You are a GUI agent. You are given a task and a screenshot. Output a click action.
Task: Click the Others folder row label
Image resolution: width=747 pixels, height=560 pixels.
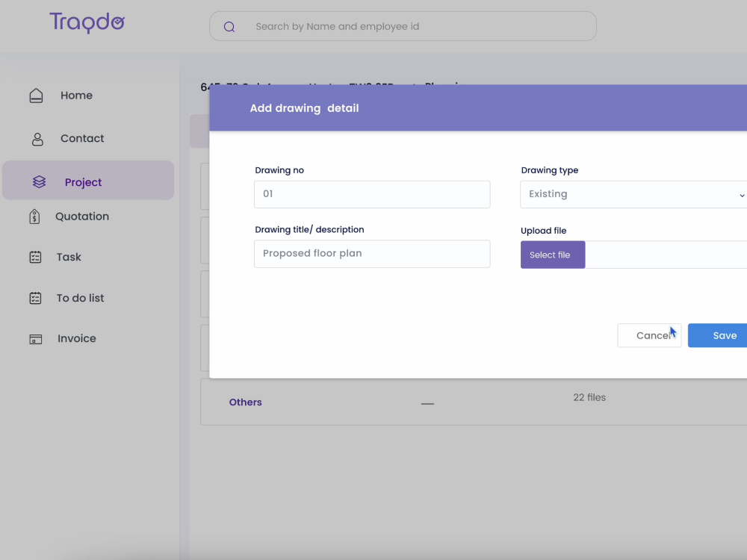pos(245,402)
